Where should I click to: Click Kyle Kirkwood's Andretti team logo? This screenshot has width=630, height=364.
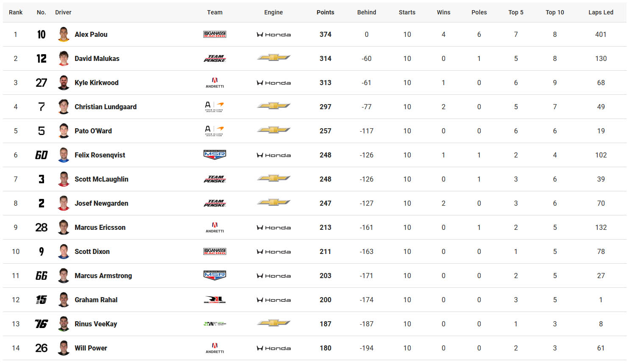215,83
